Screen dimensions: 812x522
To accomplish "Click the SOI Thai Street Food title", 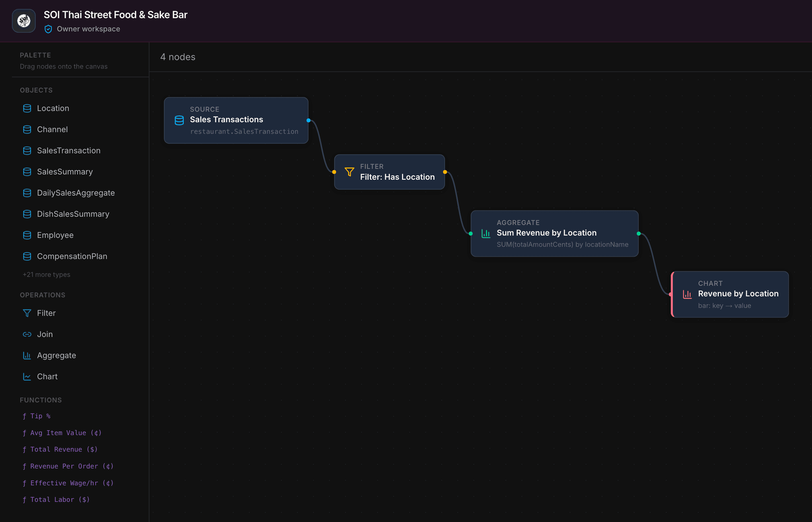I will (115, 15).
